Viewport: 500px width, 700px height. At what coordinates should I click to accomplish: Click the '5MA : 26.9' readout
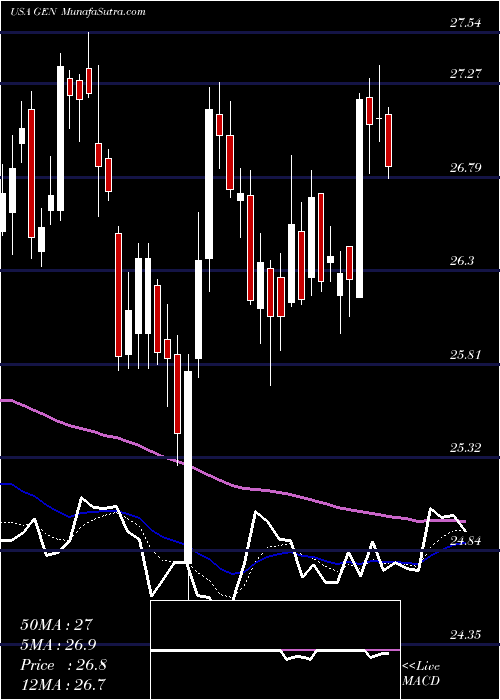coord(59,645)
